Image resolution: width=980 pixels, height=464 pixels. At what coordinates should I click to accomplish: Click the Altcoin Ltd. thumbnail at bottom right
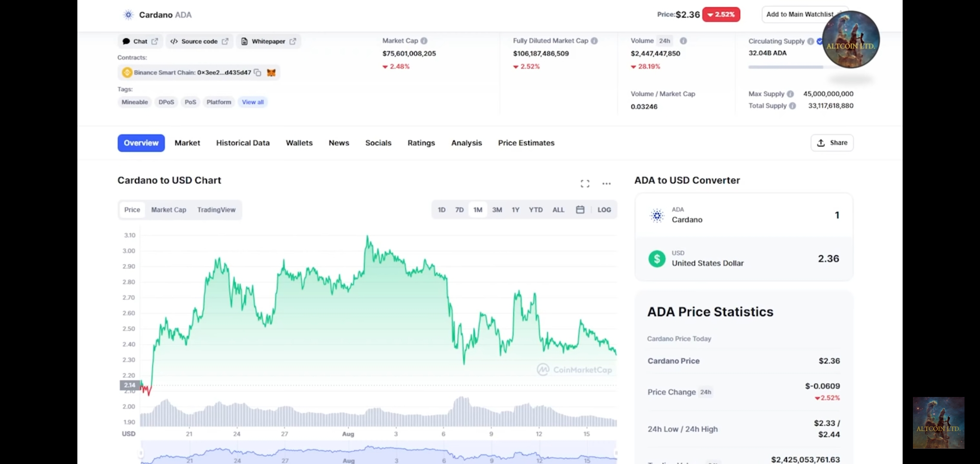click(938, 423)
